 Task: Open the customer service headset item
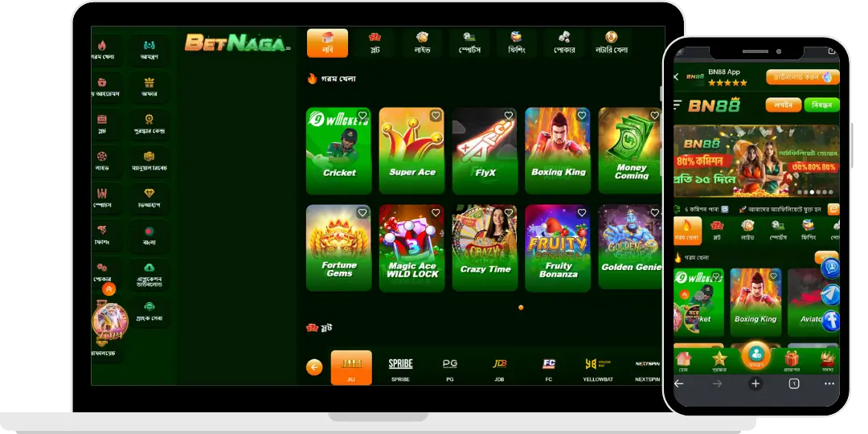coord(149,311)
